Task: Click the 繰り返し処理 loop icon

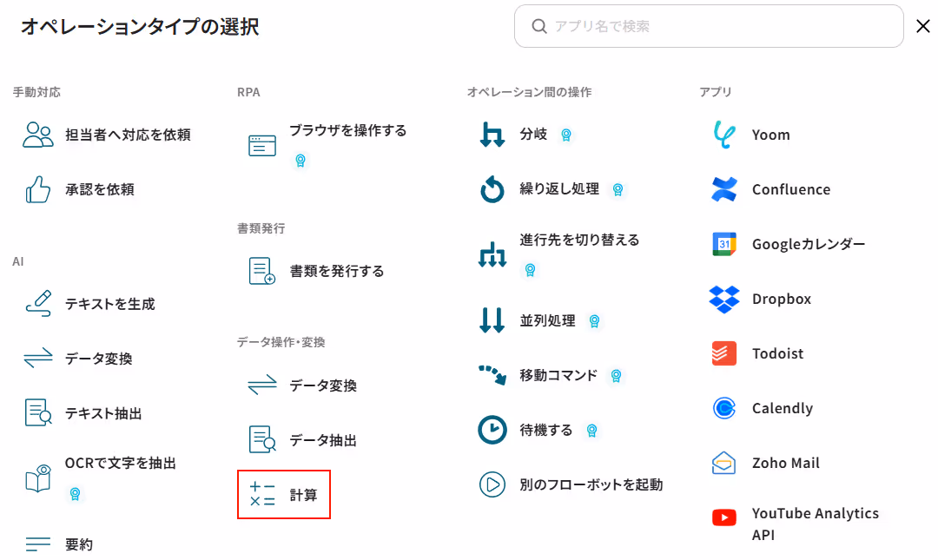Action: point(492,189)
